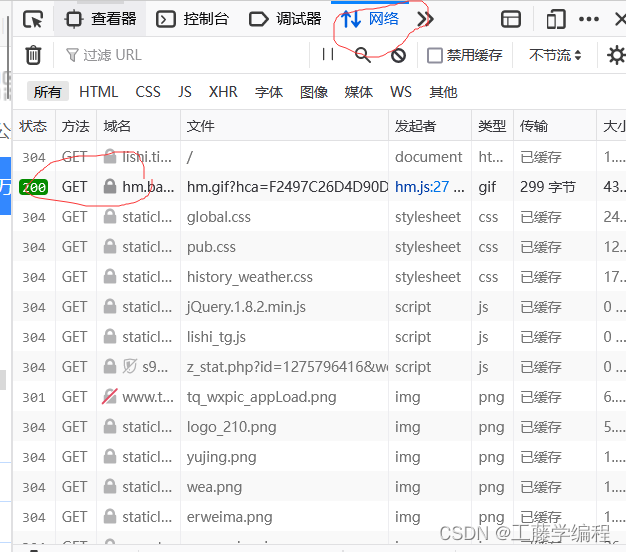Filter requests by JS

(184, 92)
